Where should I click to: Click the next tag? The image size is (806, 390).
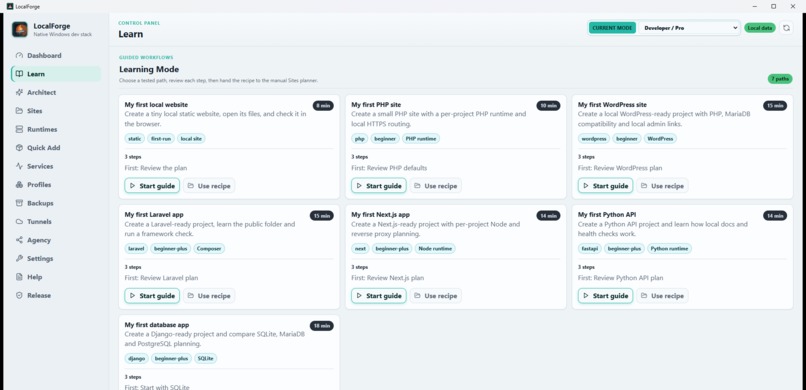tap(360, 249)
